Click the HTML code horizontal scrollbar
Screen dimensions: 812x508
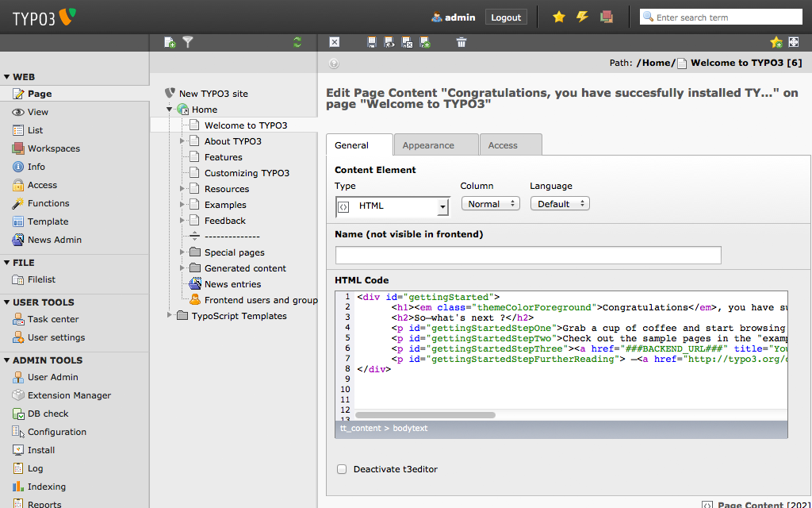click(425, 414)
